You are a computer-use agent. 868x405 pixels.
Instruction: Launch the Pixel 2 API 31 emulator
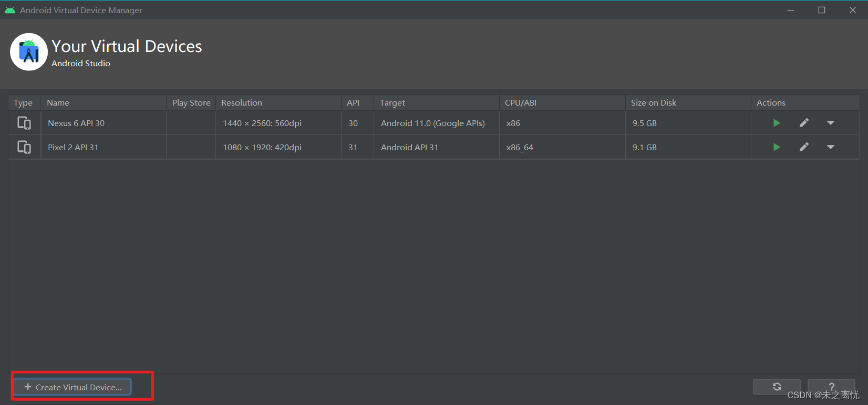tap(777, 147)
